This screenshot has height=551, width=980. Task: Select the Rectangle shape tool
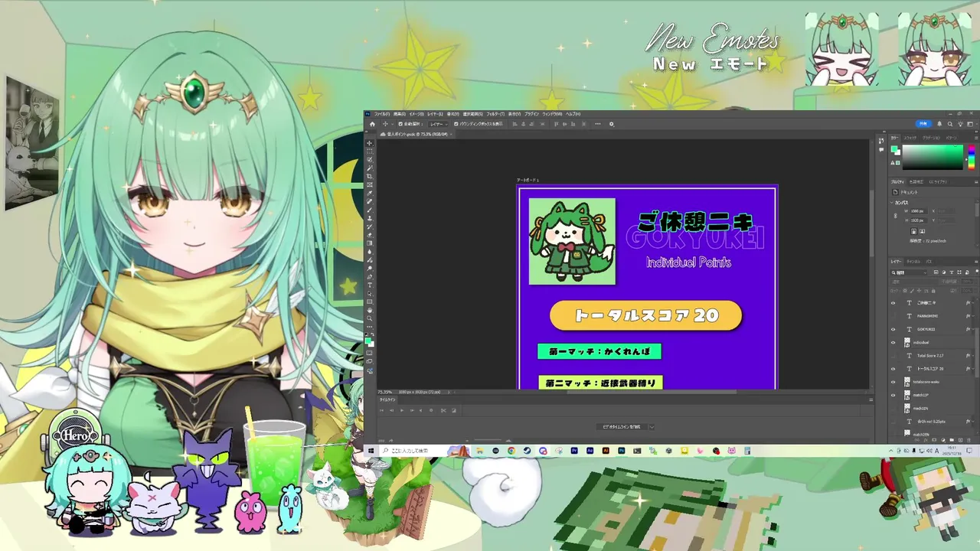[370, 302]
